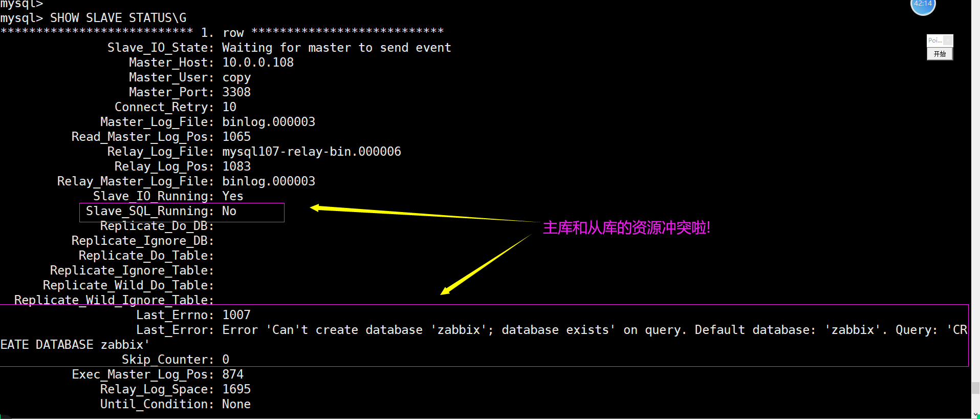Click the scrollbar down arrow
Viewport: 980px width, 419px height.
975,414
